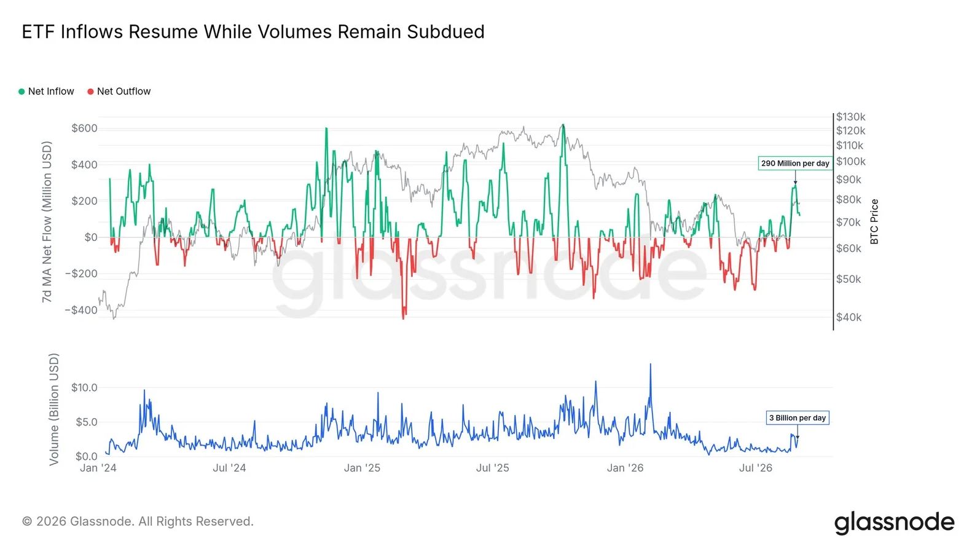Select the Jul '25 x-axis label
Image resolution: width=980 pixels, height=549 pixels.
coord(492,468)
